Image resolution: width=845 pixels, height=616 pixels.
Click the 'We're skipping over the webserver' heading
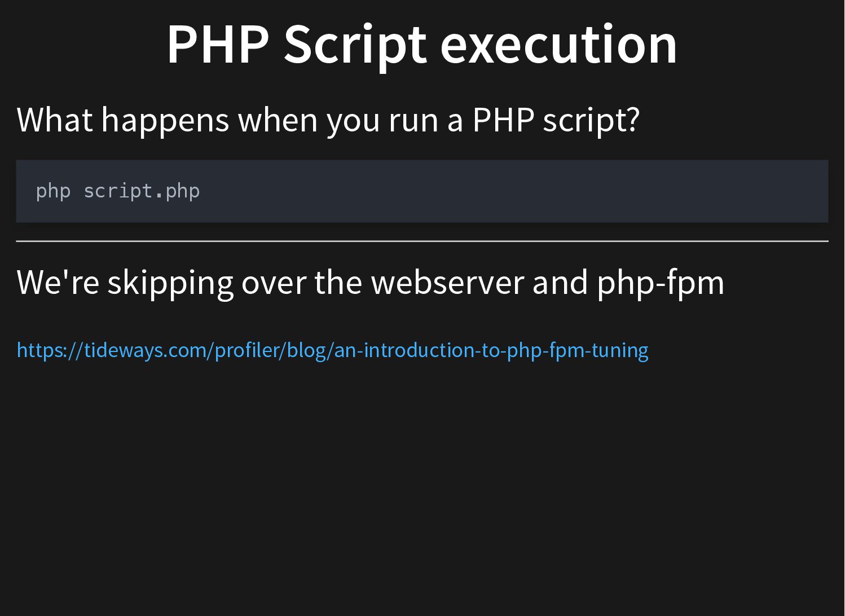point(369,282)
